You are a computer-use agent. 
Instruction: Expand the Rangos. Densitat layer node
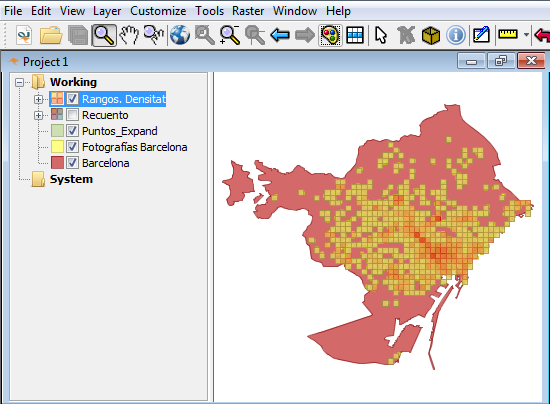39,99
